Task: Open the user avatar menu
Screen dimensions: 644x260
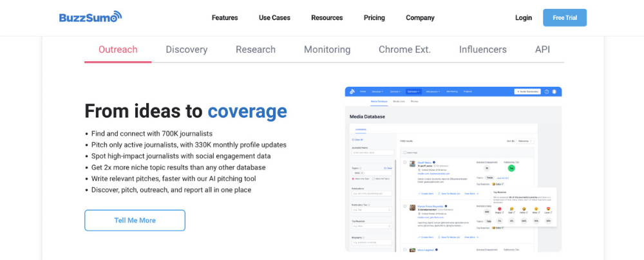Action: (554, 91)
